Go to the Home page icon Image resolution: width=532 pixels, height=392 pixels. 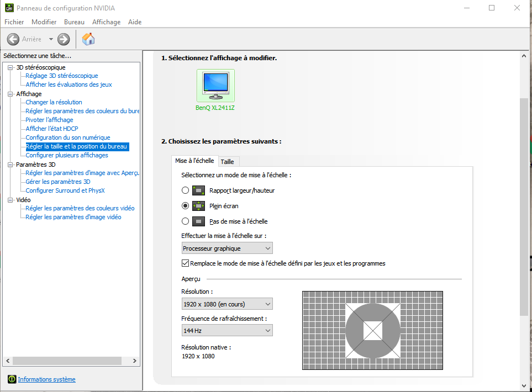point(88,39)
